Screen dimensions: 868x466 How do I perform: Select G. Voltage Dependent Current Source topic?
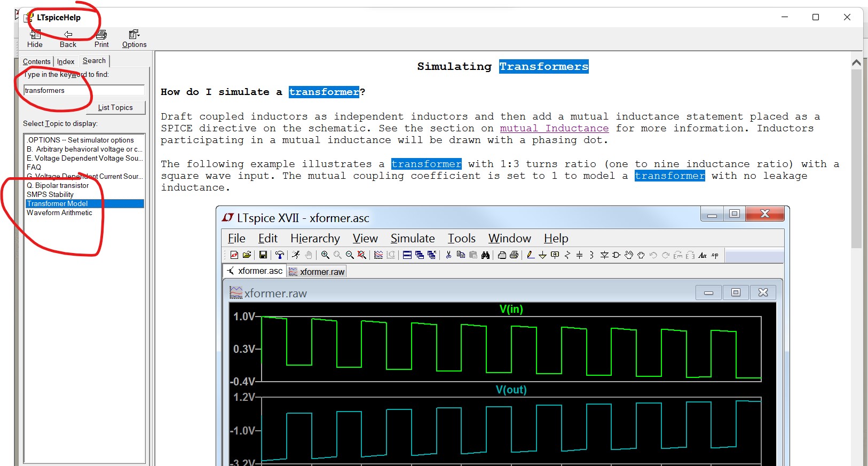click(85, 176)
